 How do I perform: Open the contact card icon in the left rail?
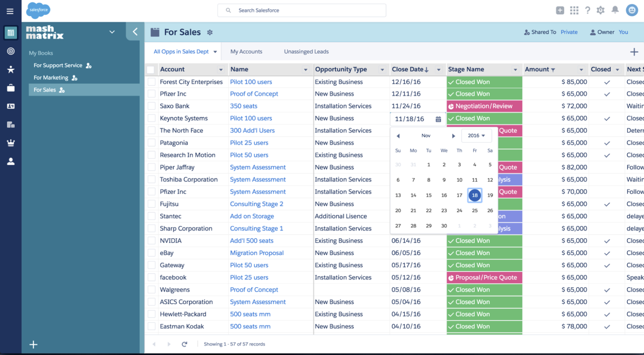click(x=11, y=106)
